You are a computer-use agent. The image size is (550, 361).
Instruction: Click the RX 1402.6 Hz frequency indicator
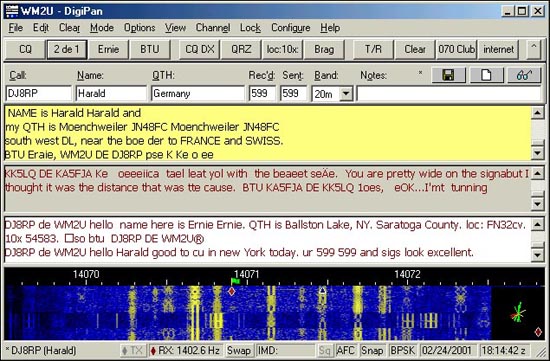point(185,350)
